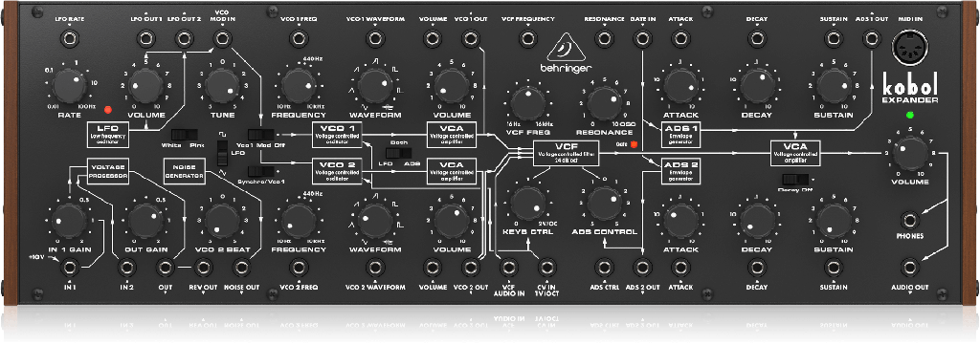Toggle the White/Pink noise switch
Image resolution: width=980 pixels, height=345 pixels.
tap(184, 135)
